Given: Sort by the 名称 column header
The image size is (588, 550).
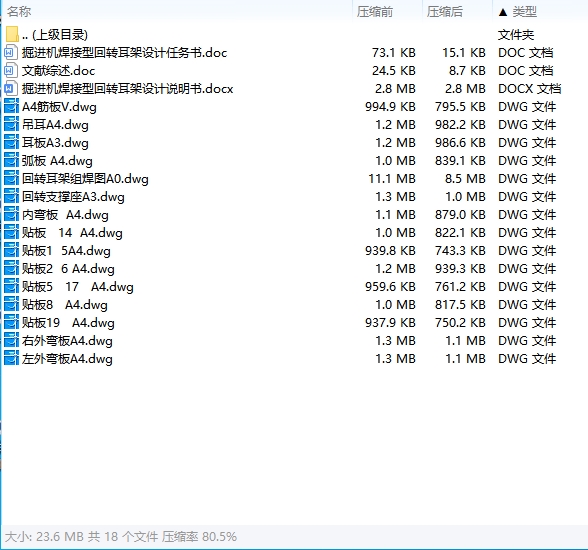Looking at the screenshot, I should pyautogui.click(x=19, y=12).
